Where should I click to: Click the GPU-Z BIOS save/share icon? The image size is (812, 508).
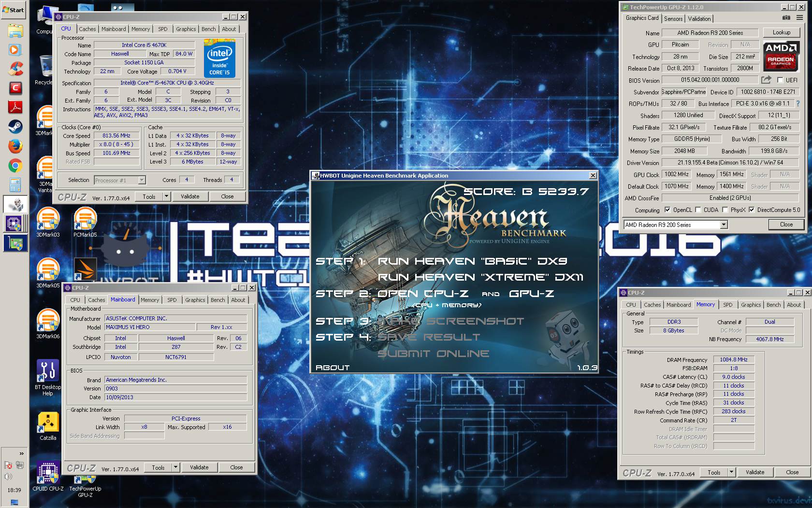[766, 80]
